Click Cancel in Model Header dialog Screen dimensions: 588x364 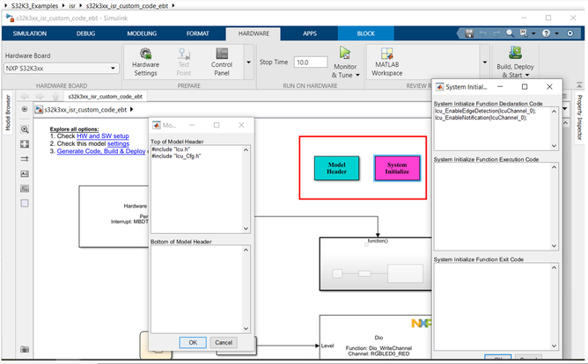(224, 342)
